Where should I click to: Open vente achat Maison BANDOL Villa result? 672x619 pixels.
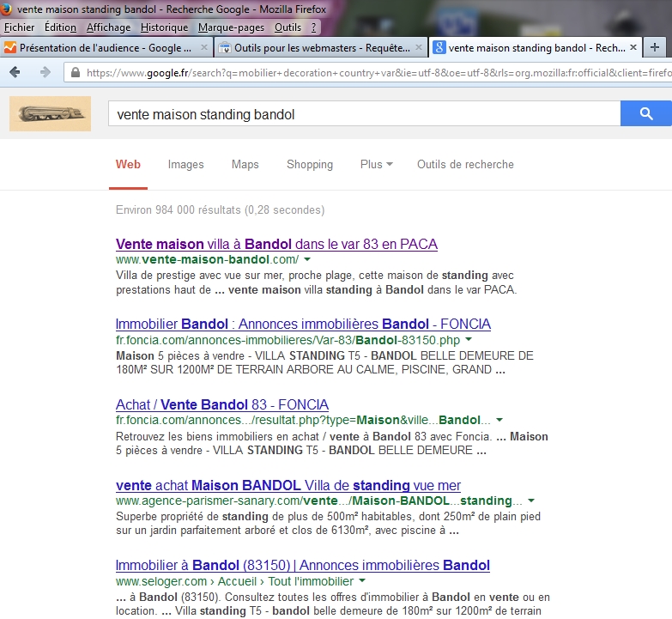288,485
